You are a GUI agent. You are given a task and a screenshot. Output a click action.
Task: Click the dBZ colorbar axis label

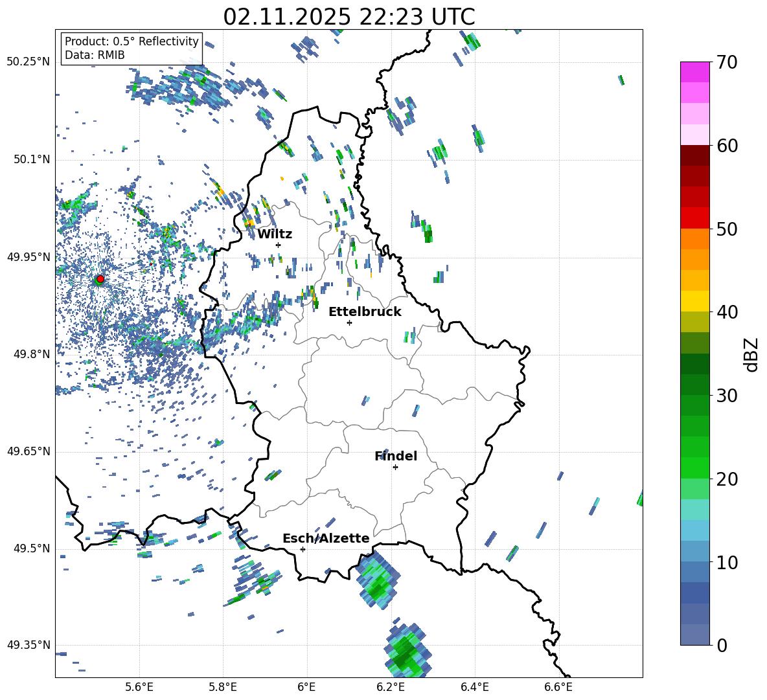click(751, 354)
